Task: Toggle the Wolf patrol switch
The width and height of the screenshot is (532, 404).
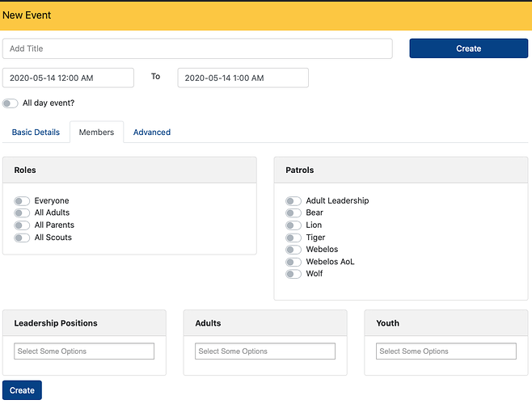Action: (x=293, y=274)
